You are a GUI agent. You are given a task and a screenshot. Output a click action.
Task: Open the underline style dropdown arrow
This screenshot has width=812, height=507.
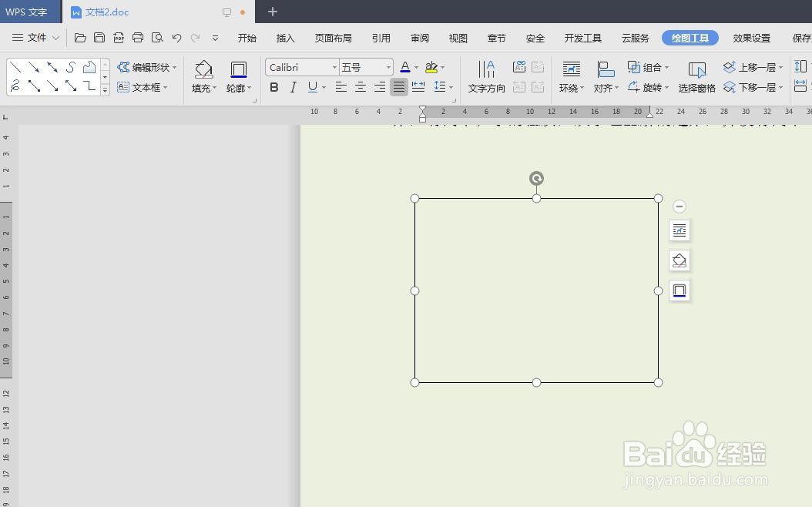[x=324, y=88]
